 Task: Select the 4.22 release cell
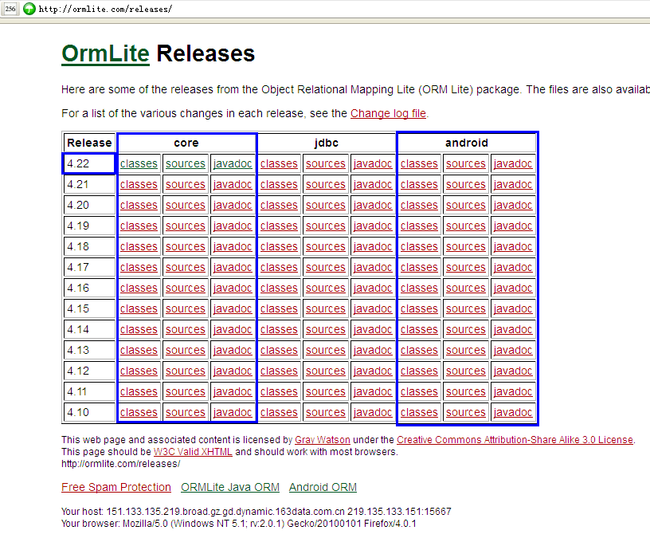[89, 164]
